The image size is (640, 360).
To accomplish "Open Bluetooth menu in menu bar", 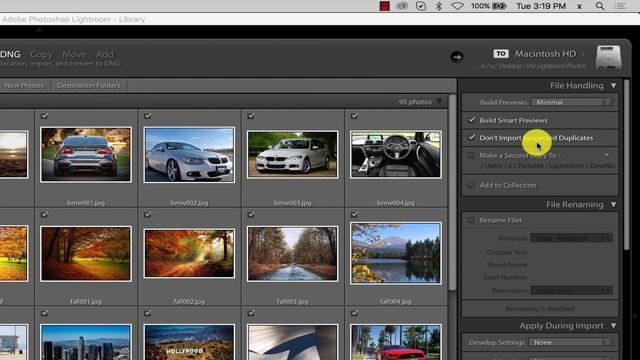I will pos(439,6).
